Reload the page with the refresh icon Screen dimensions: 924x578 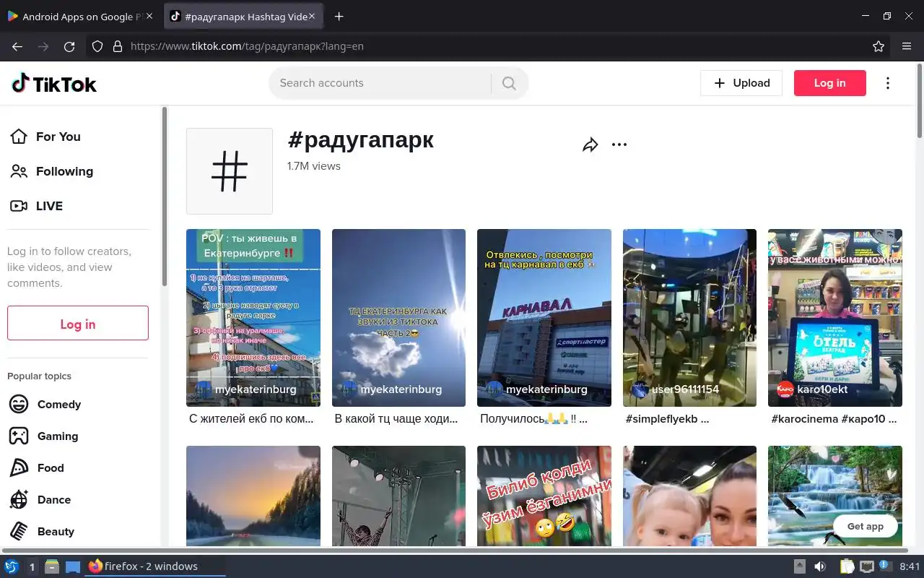(x=69, y=46)
